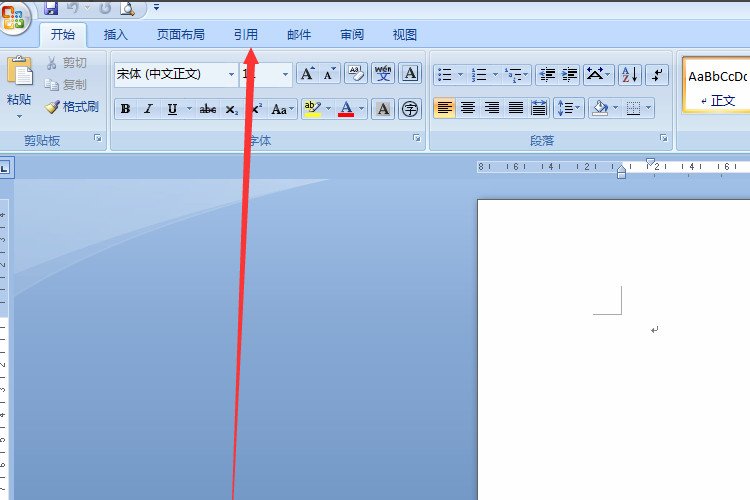Toggle Bold formatting

click(125, 109)
